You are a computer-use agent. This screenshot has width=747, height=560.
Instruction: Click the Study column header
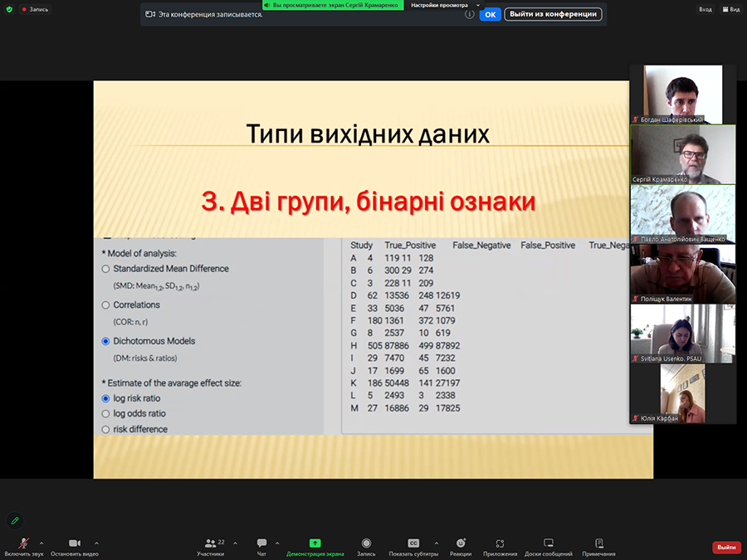[x=362, y=246]
